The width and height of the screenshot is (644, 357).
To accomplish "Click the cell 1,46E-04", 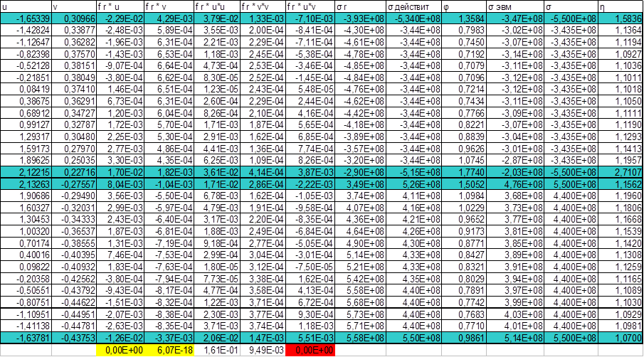I will 120,90.
